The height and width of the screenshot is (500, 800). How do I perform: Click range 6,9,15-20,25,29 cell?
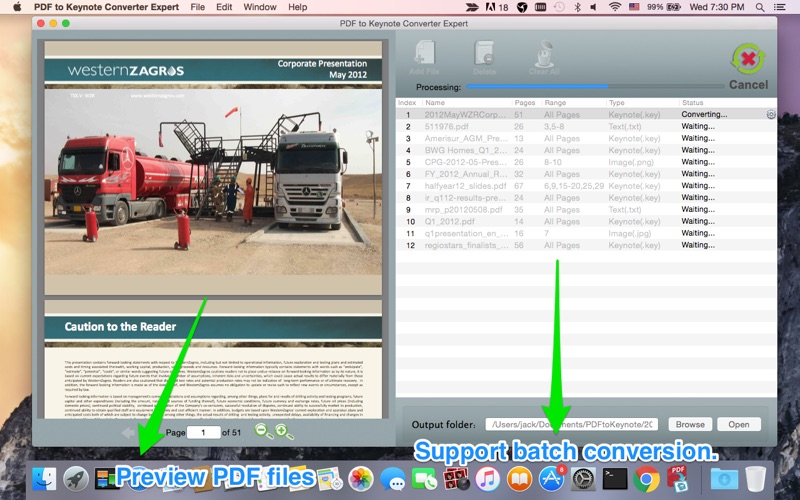[574, 186]
